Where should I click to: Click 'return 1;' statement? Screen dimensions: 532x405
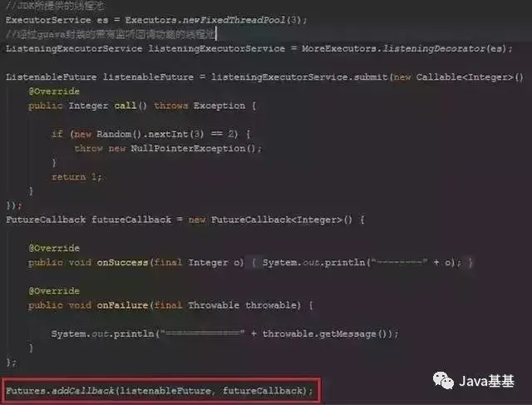[x=76, y=177]
